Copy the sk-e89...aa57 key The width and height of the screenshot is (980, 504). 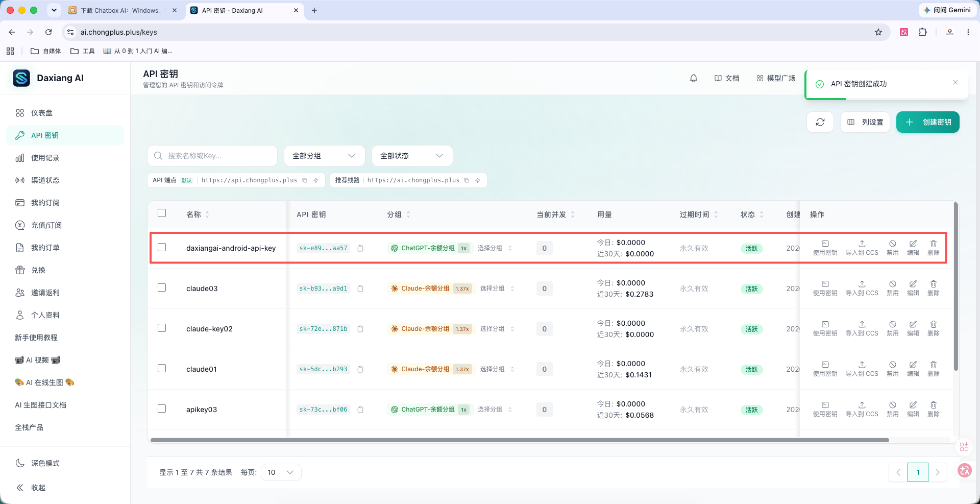click(x=360, y=248)
